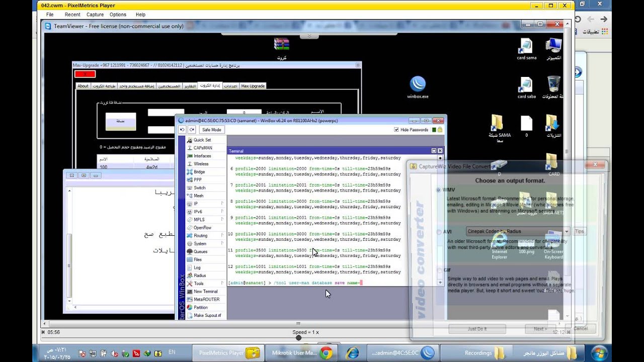Open the Recent menu

(72, 15)
